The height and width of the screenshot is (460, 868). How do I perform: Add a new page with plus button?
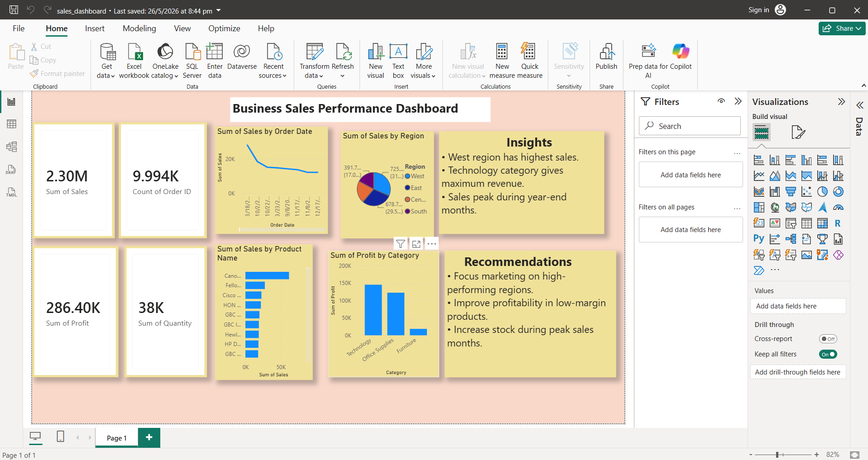pyautogui.click(x=149, y=437)
